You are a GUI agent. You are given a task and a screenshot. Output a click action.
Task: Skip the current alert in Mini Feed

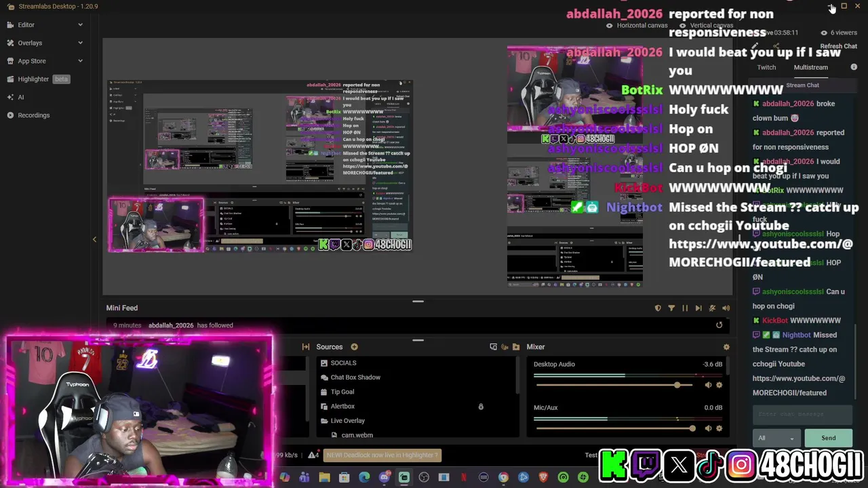click(x=698, y=308)
